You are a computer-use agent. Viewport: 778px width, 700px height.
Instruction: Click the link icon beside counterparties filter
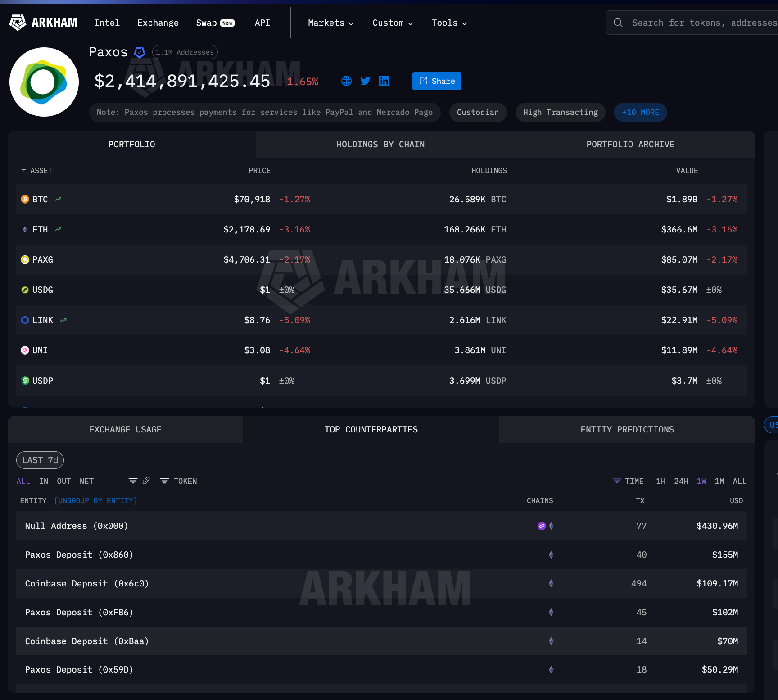click(146, 481)
